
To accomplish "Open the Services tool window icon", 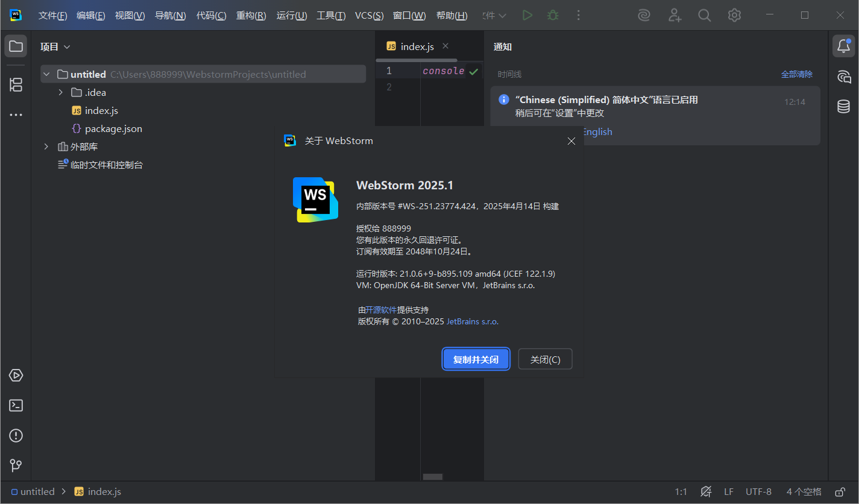I will [x=16, y=375].
